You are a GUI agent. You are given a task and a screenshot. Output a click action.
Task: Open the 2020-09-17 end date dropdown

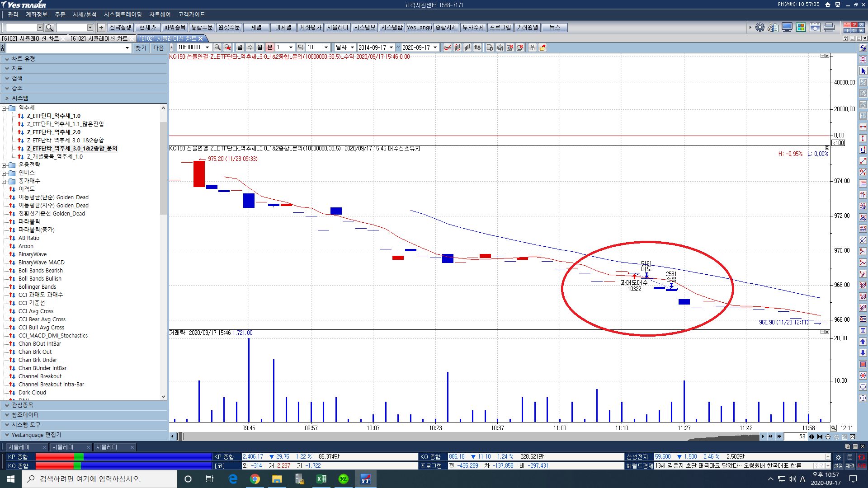click(435, 47)
